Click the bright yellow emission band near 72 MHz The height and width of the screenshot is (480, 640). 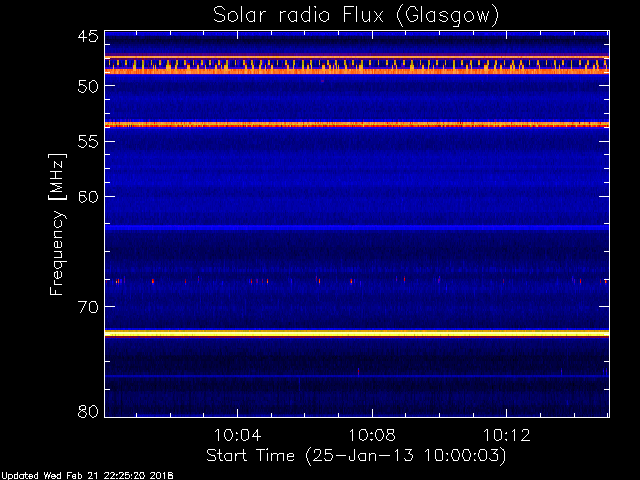click(x=357, y=333)
